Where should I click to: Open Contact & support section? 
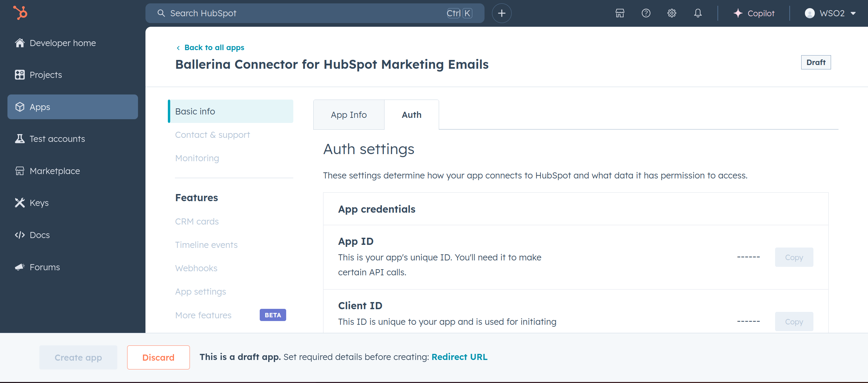212,135
